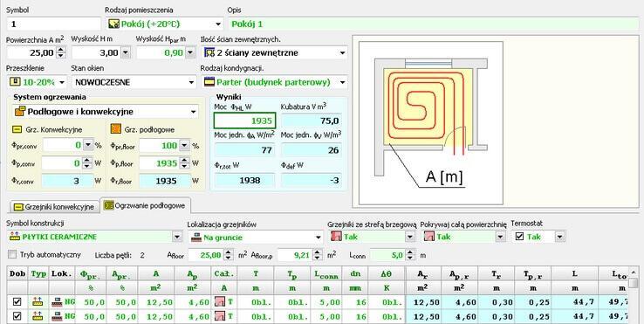Open the Φpr,conv percent dropdown arrow
The height and width of the screenshot is (324, 644).
[x=88, y=145]
